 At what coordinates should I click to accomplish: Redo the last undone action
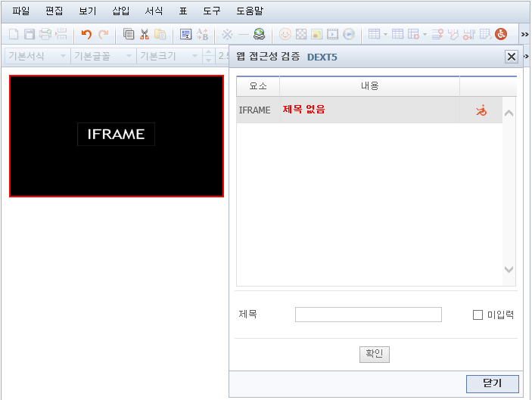click(x=104, y=34)
